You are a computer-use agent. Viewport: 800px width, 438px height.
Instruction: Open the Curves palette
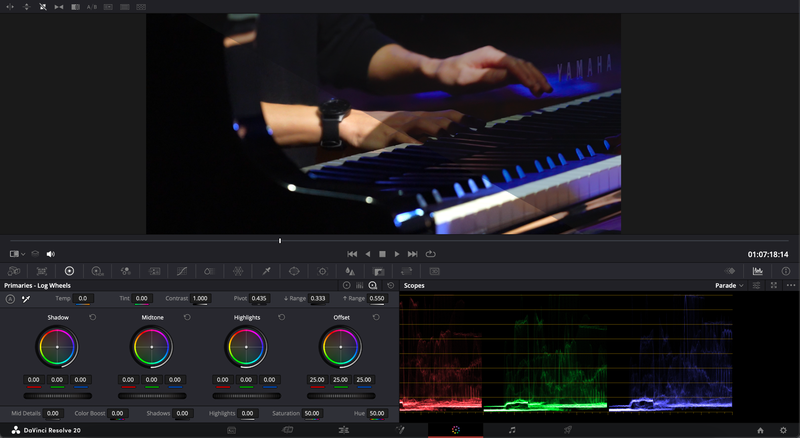click(182, 271)
